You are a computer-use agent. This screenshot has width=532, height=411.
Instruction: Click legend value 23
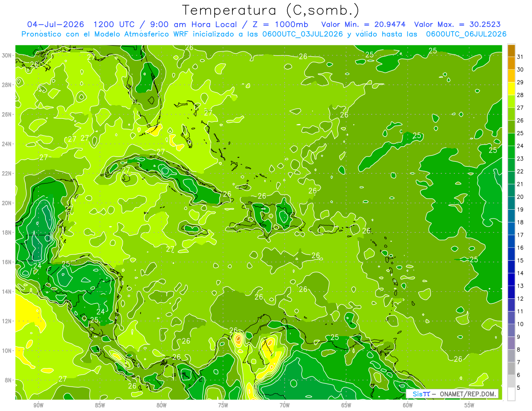tap(520, 159)
